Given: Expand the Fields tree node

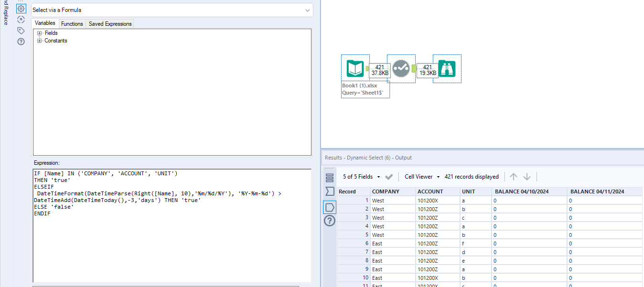Looking at the screenshot, I should point(40,33).
